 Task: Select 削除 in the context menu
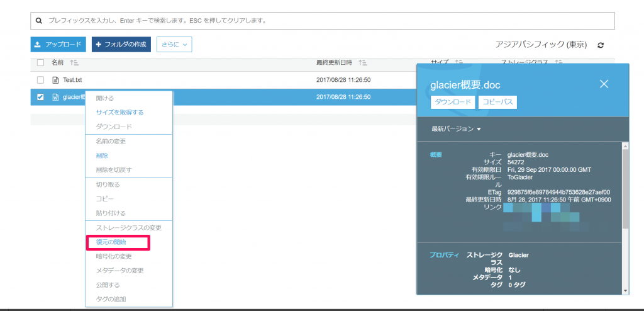pos(102,156)
